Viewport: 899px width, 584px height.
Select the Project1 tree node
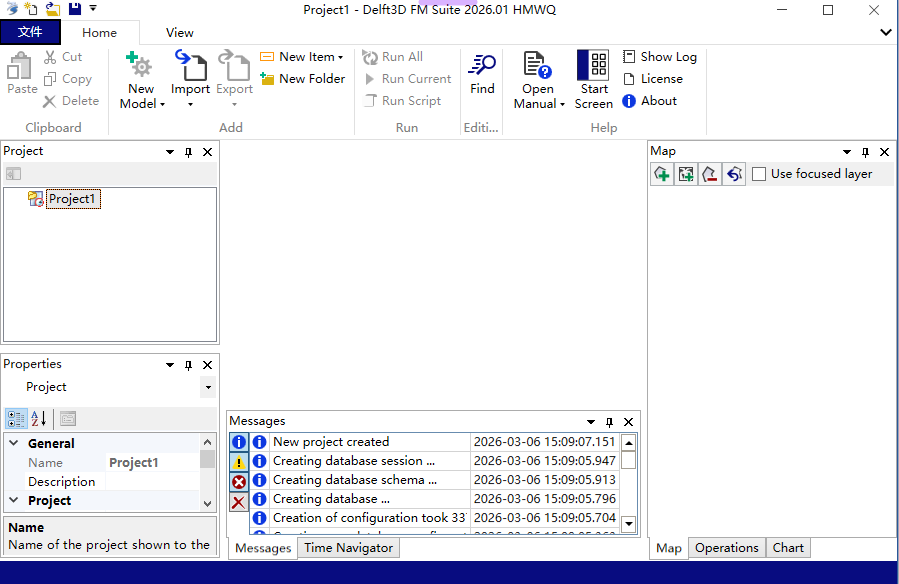pos(73,199)
